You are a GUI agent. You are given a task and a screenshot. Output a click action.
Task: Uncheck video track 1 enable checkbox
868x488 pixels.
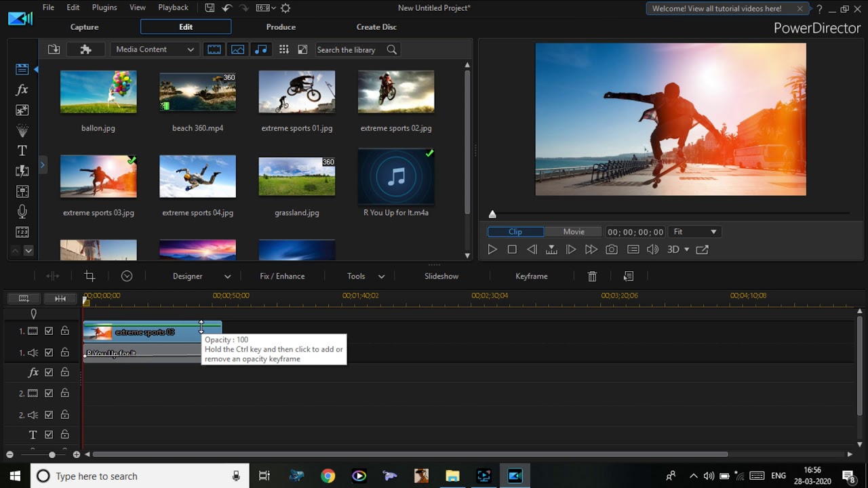pyautogui.click(x=49, y=331)
